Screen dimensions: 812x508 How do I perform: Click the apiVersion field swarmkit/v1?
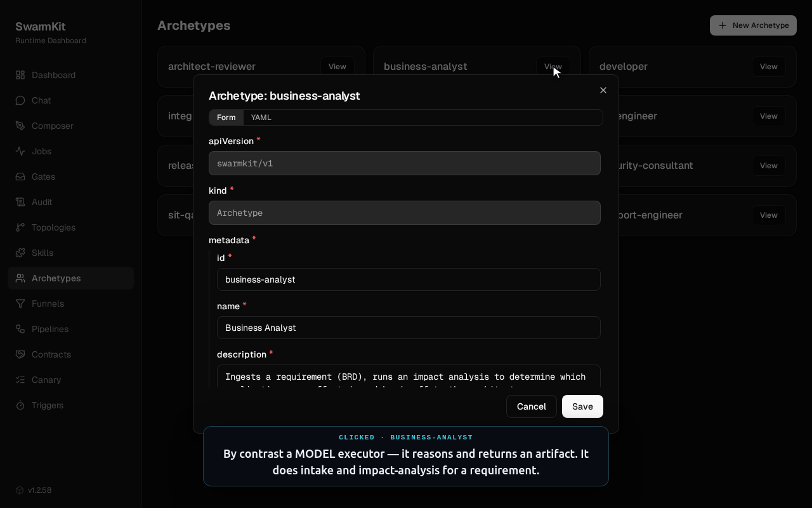[x=405, y=163]
